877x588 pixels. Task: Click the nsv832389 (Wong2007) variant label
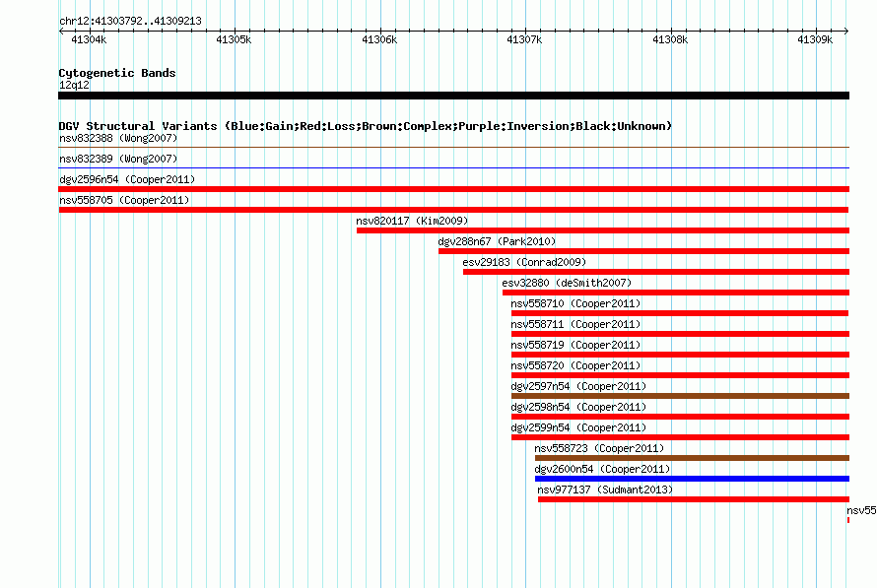click(x=118, y=159)
